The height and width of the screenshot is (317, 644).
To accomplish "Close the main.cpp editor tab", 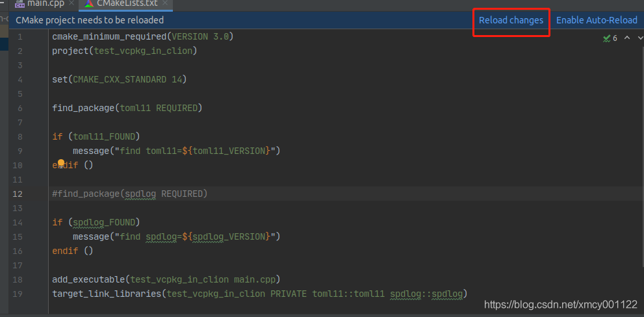I will tap(71, 4).
